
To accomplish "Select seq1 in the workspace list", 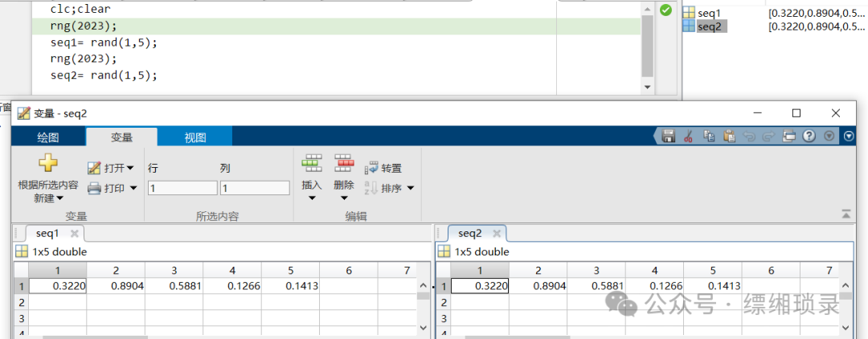I will pos(709,12).
